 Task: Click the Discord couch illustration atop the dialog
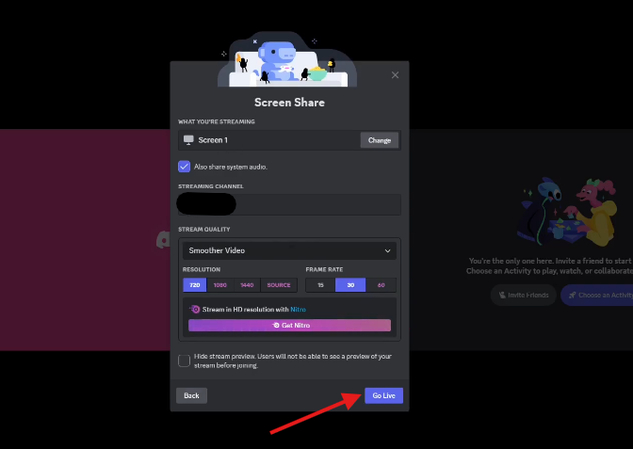point(287,60)
